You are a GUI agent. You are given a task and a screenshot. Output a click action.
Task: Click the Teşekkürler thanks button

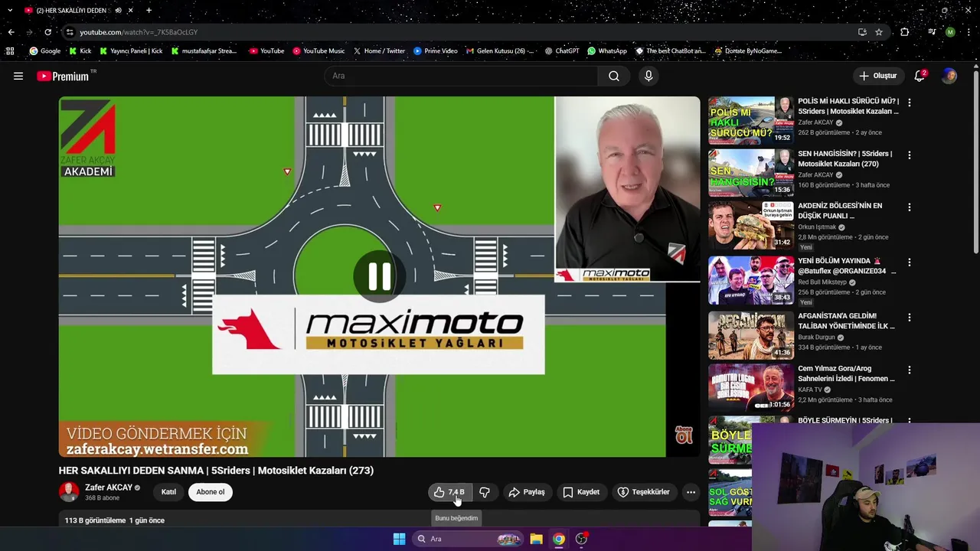(644, 492)
